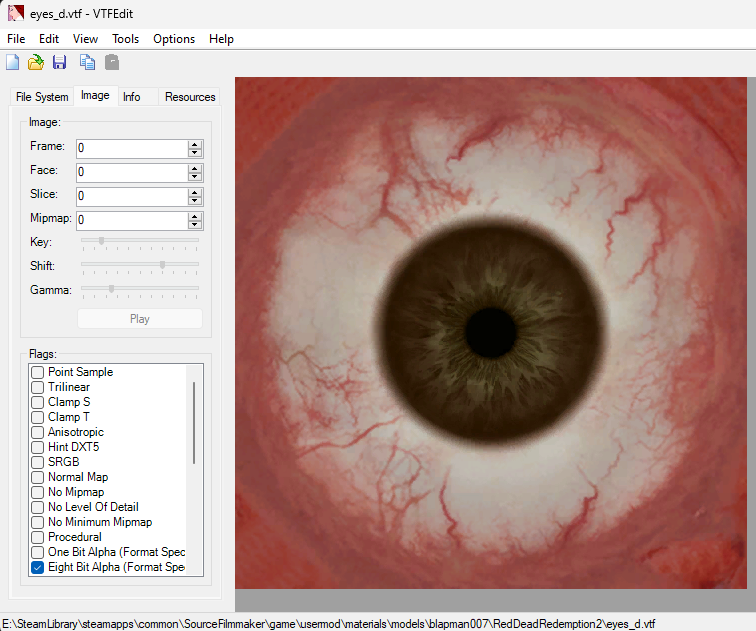Uncheck the Eight Bit Alpha flag
Image resolution: width=756 pixels, height=631 pixels.
(38, 567)
